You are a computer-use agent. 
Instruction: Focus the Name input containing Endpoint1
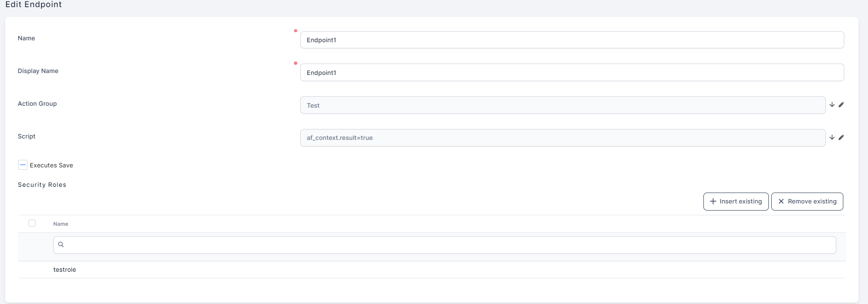pyautogui.click(x=572, y=40)
